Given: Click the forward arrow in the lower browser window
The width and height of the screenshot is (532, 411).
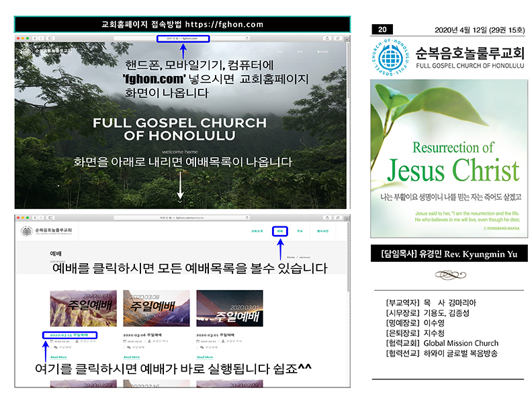Looking at the screenshot, I should pos(41,218).
